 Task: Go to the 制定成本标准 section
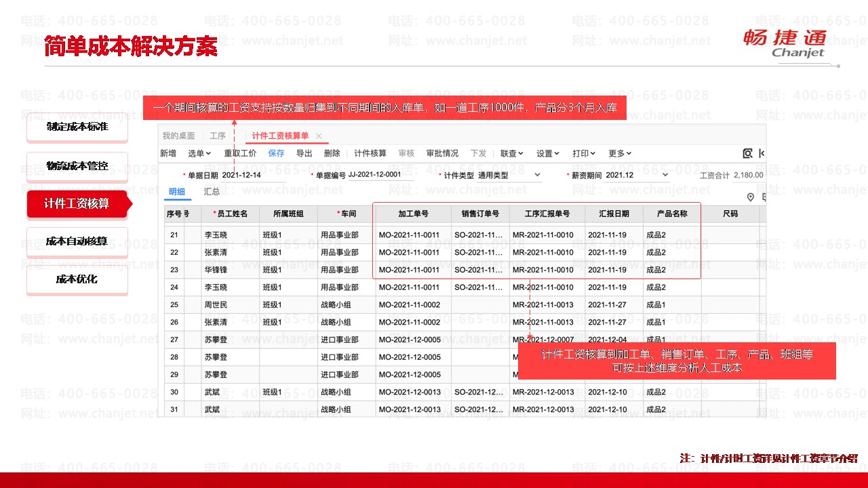coord(77,127)
